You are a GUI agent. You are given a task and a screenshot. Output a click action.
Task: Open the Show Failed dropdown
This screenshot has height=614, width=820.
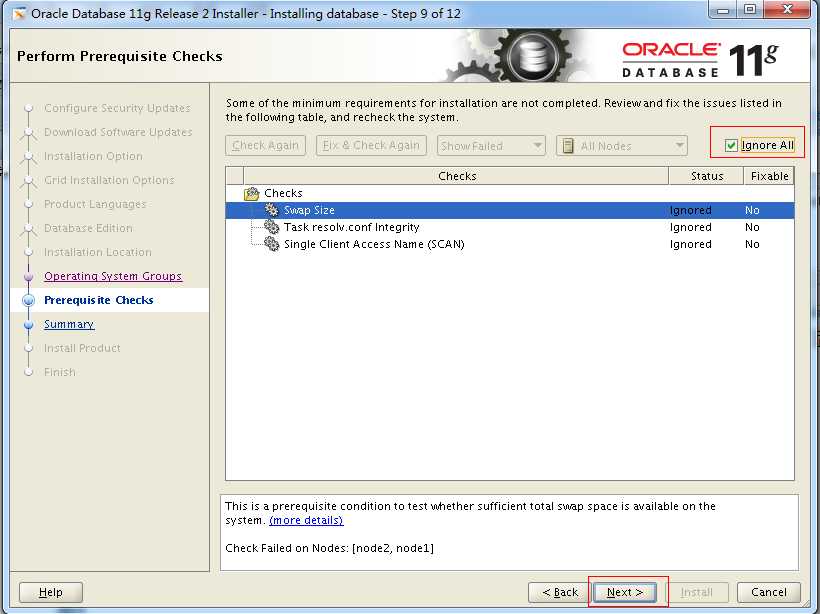(x=491, y=145)
